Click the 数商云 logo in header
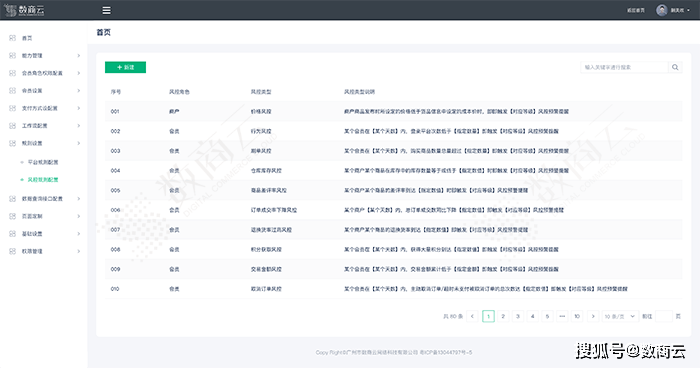 (24, 10)
